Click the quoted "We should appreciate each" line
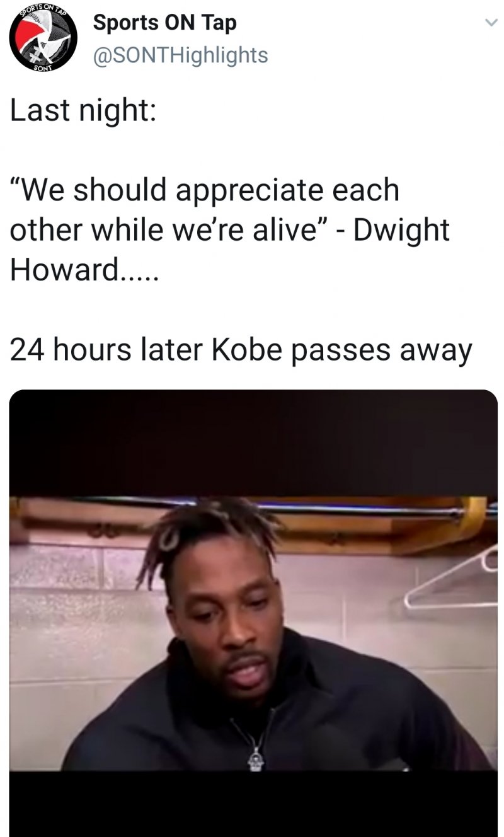Viewport: 504px width, 837px height. (205, 190)
